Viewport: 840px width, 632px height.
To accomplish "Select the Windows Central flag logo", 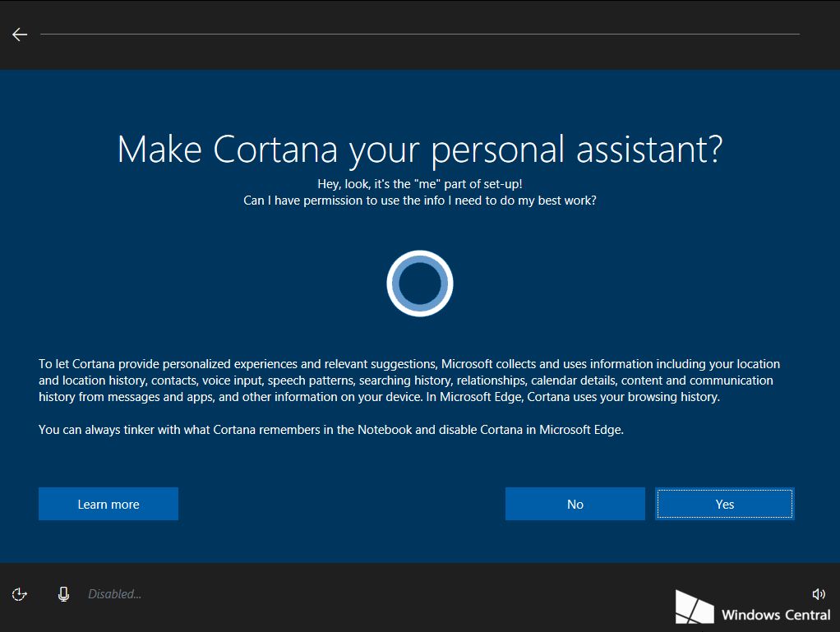I will tap(695, 606).
